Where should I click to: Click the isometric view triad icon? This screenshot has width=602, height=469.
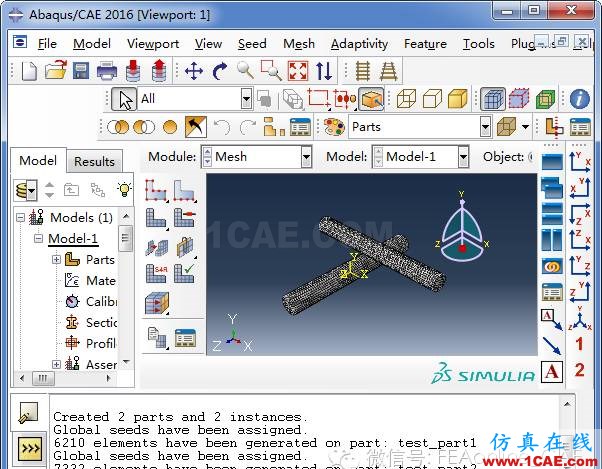(580, 318)
